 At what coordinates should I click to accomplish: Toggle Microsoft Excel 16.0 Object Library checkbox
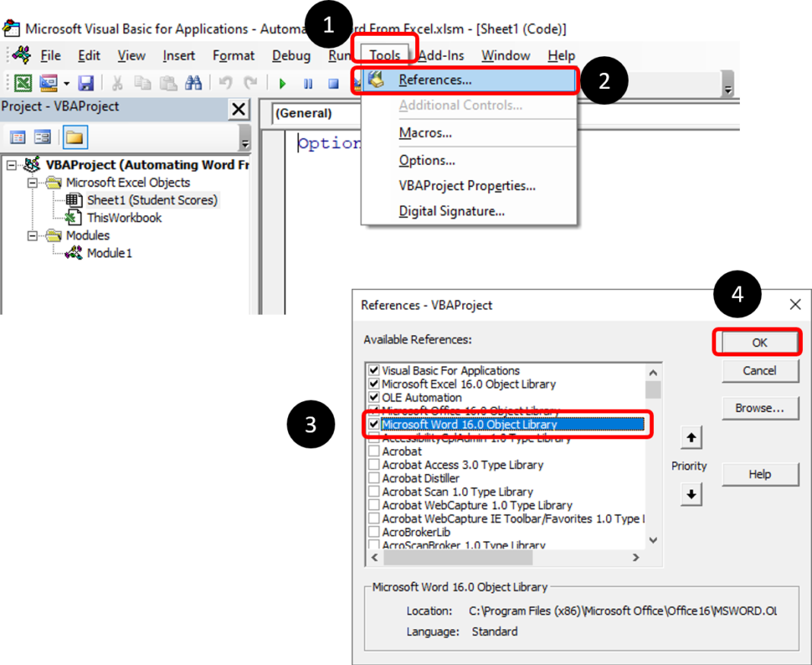pos(374,384)
